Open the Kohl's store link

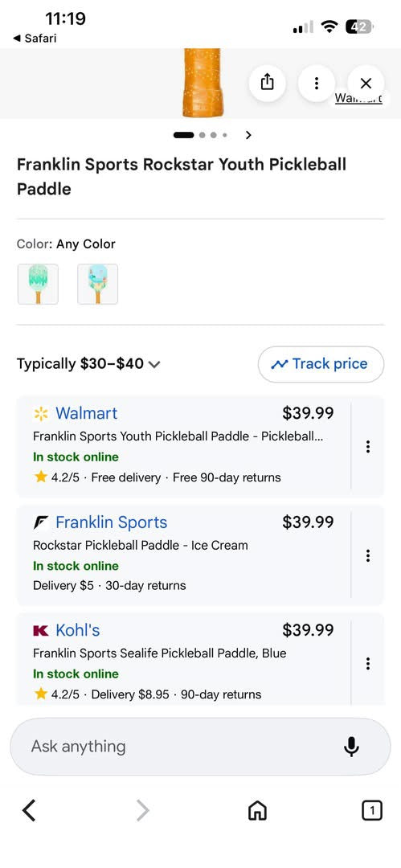coord(77,630)
